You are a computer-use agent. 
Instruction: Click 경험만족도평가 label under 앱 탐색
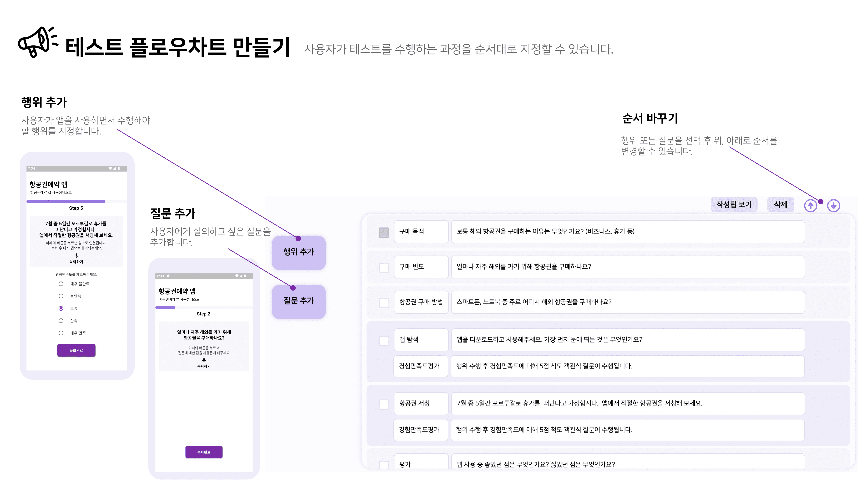[x=421, y=366]
